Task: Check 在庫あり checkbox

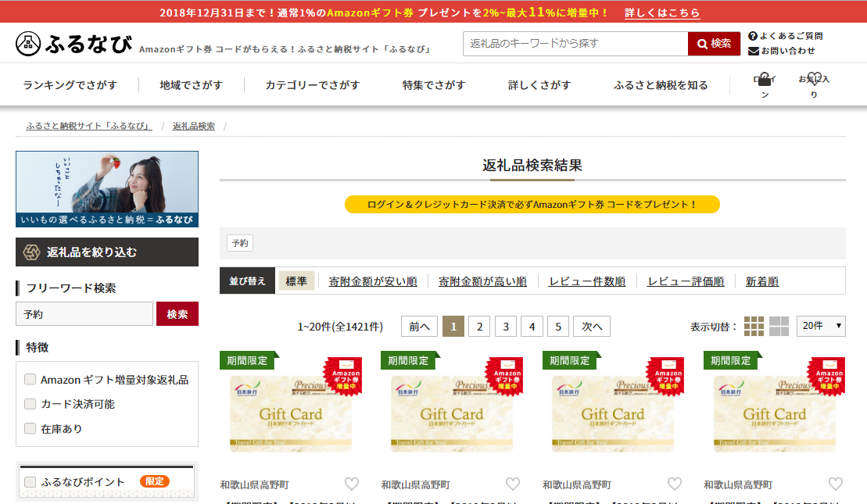Action: (30, 428)
